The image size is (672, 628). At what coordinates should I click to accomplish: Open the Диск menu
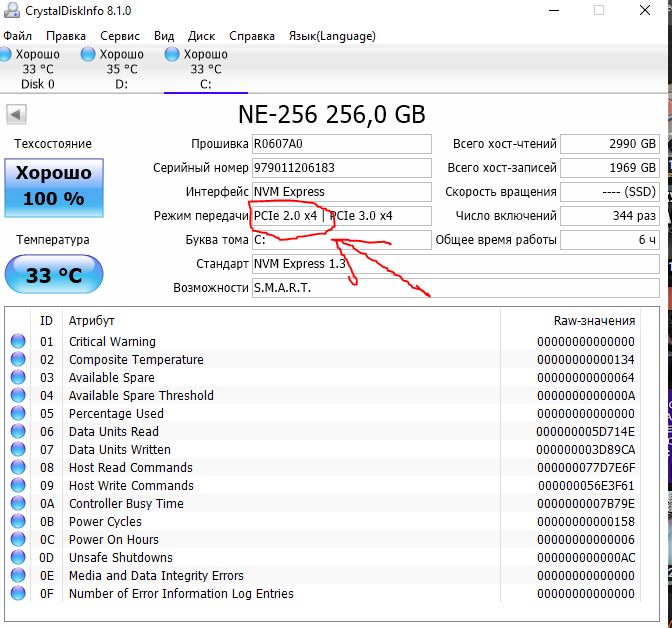[x=201, y=36]
